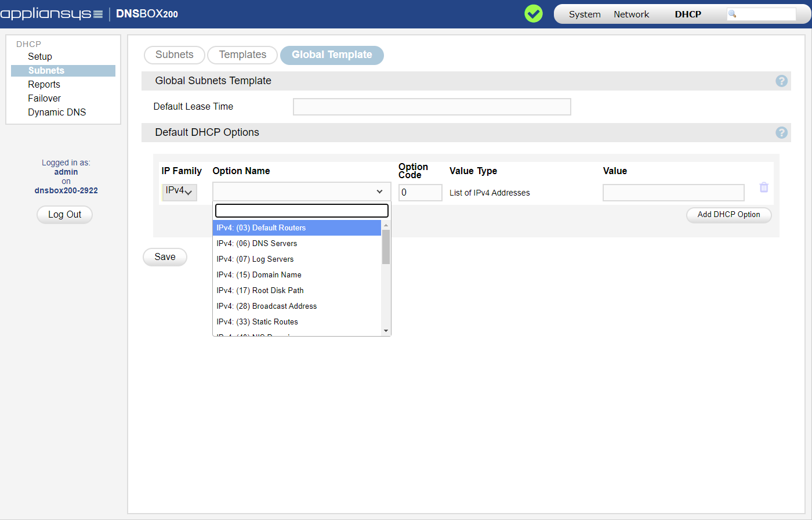
Task: Click the green status checkmark icon
Action: click(x=533, y=14)
